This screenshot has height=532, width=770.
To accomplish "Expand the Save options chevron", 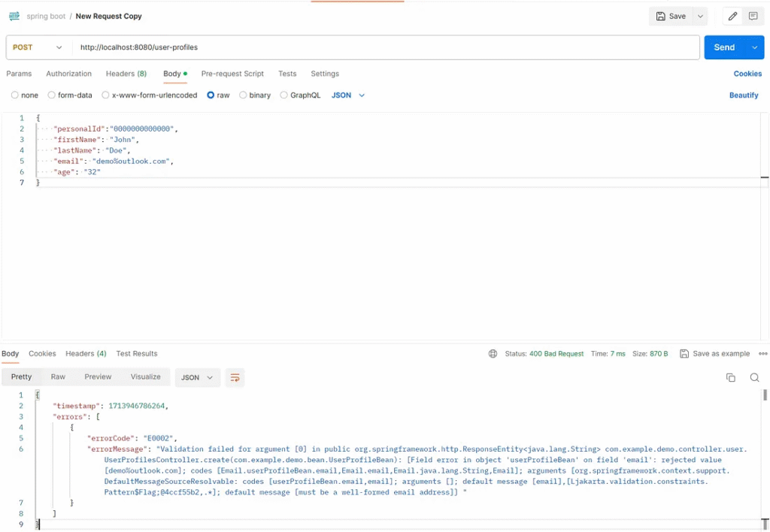I will (x=700, y=17).
